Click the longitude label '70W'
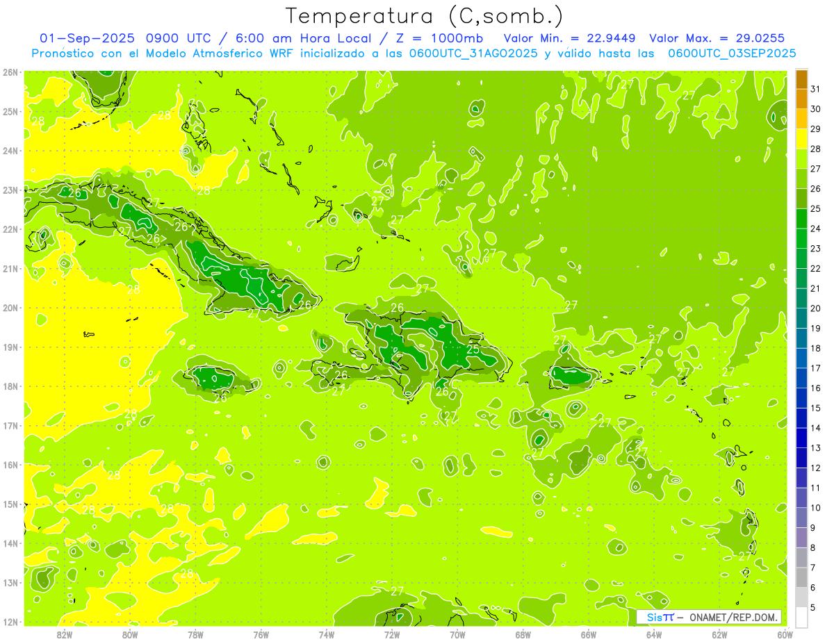The width and height of the screenshot is (834, 644). coord(457,634)
